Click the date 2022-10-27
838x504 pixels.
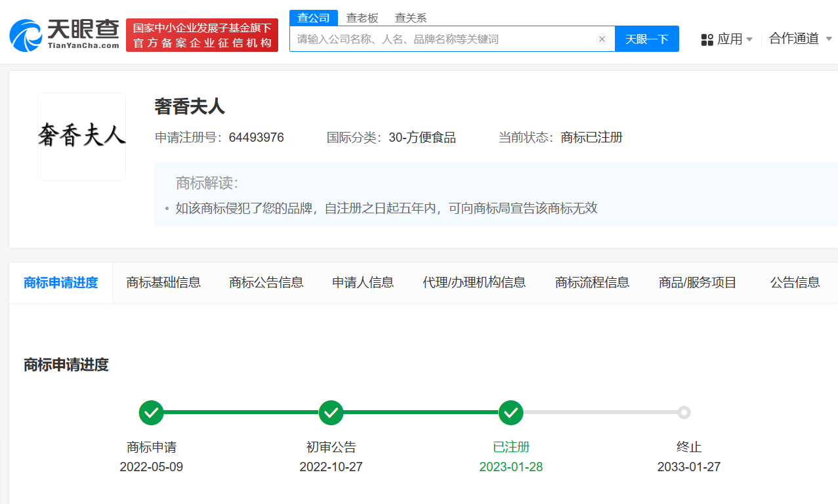tap(331, 467)
